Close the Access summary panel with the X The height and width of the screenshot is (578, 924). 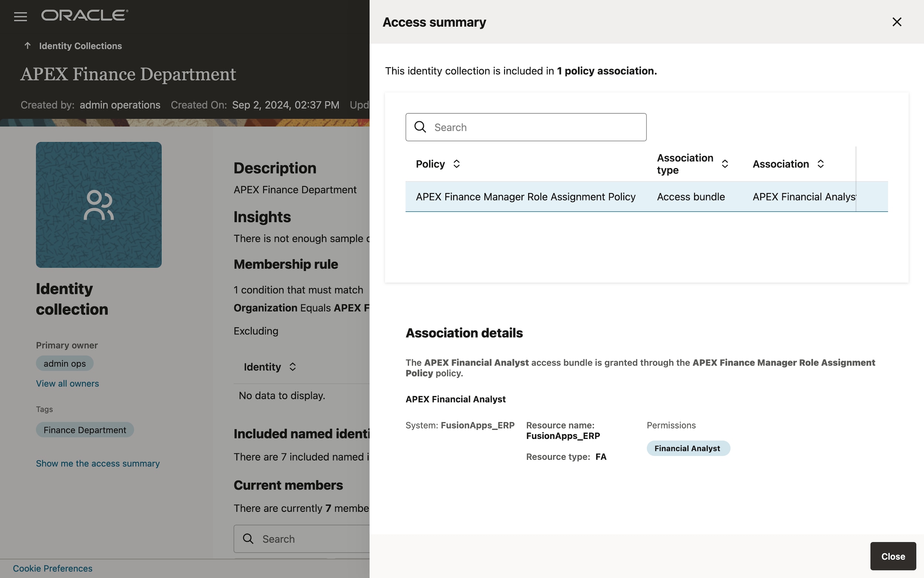(x=897, y=22)
